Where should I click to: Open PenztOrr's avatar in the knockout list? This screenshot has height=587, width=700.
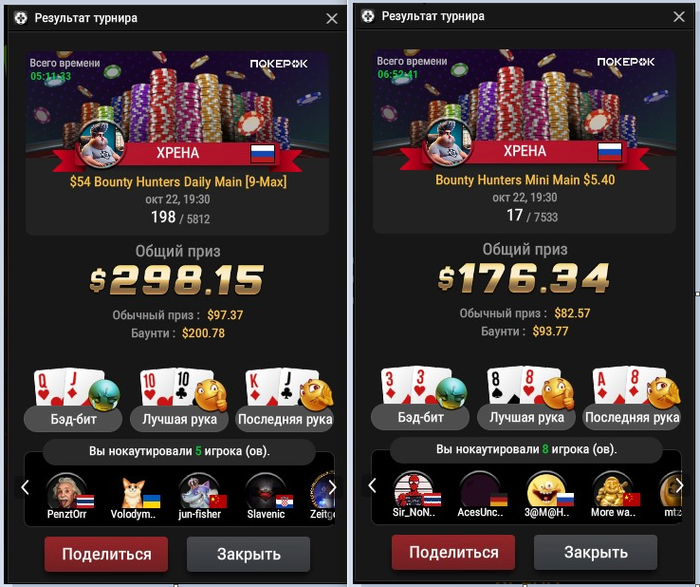click(66, 491)
